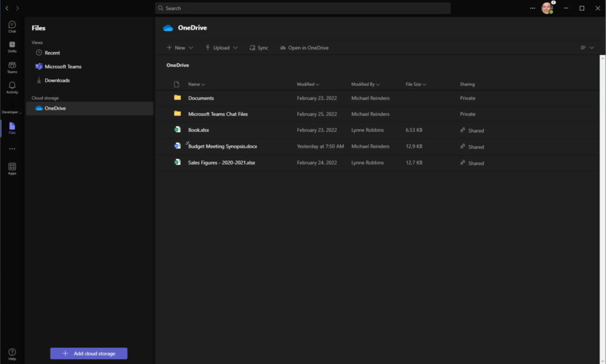Click the Microsoft Teams Chat Files folder icon
606x364 pixels.
[178, 114]
